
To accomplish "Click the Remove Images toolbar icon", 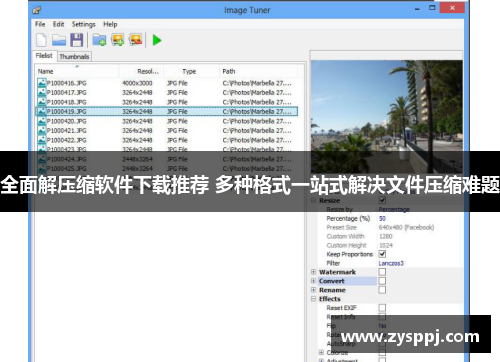I will click(136, 39).
